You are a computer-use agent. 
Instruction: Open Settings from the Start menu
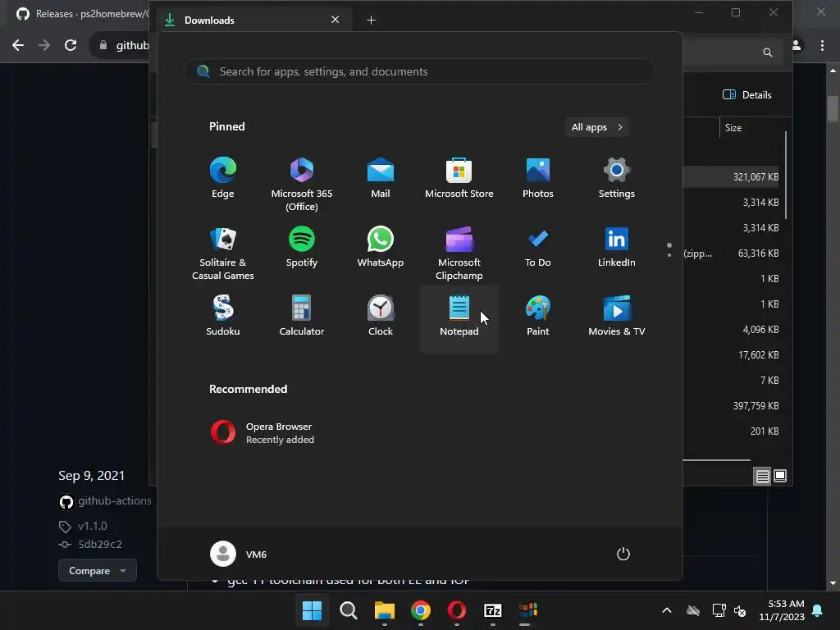pos(617,179)
